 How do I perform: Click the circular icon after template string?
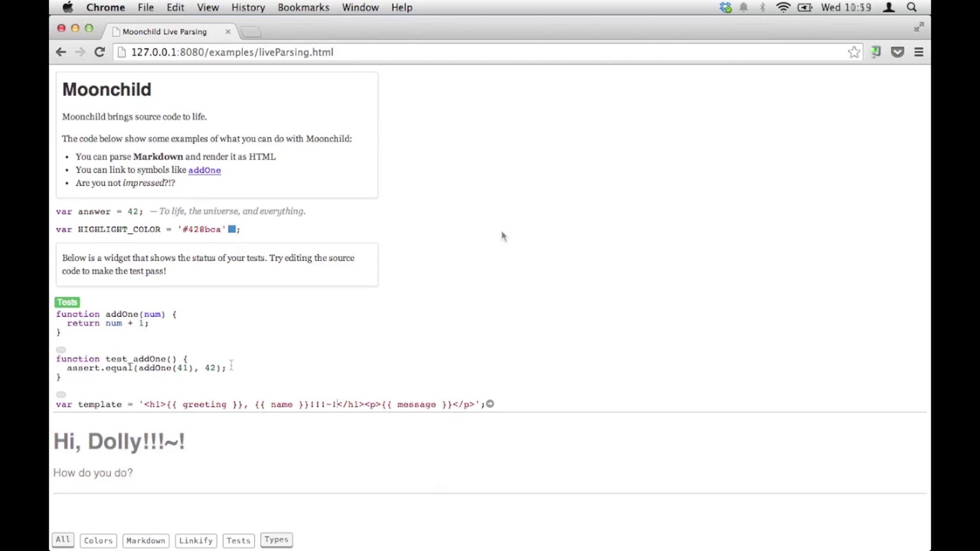(x=490, y=404)
